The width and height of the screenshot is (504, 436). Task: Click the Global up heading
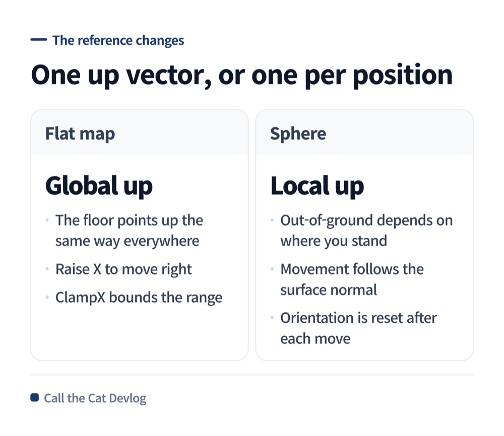click(x=99, y=186)
